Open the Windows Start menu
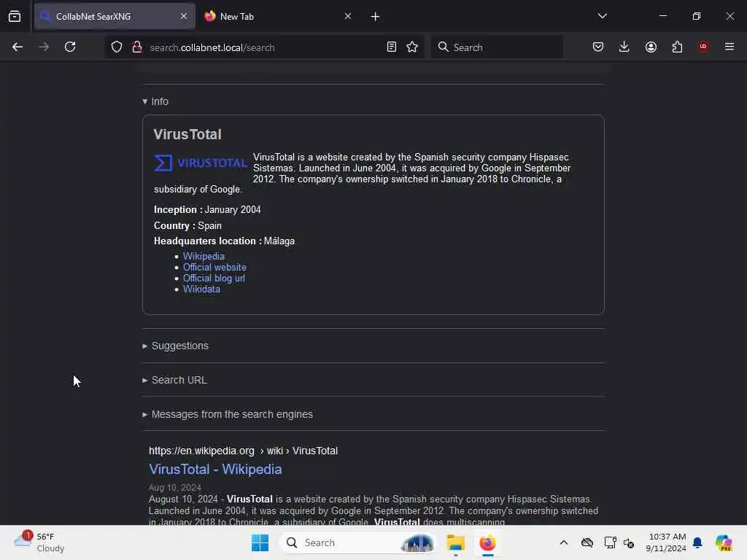Image resolution: width=747 pixels, height=560 pixels. [x=260, y=542]
